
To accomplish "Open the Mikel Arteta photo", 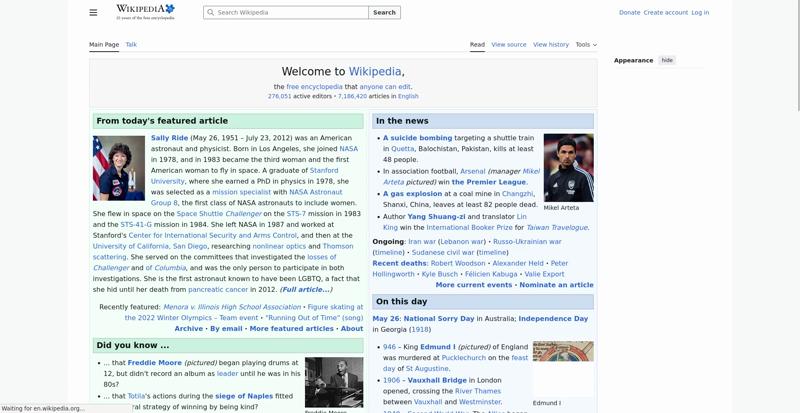I will [x=568, y=168].
